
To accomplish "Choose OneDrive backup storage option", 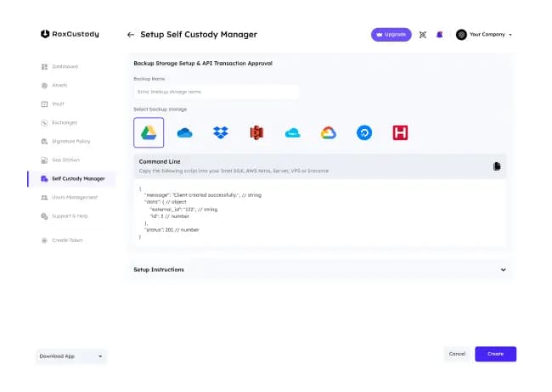I will click(185, 132).
